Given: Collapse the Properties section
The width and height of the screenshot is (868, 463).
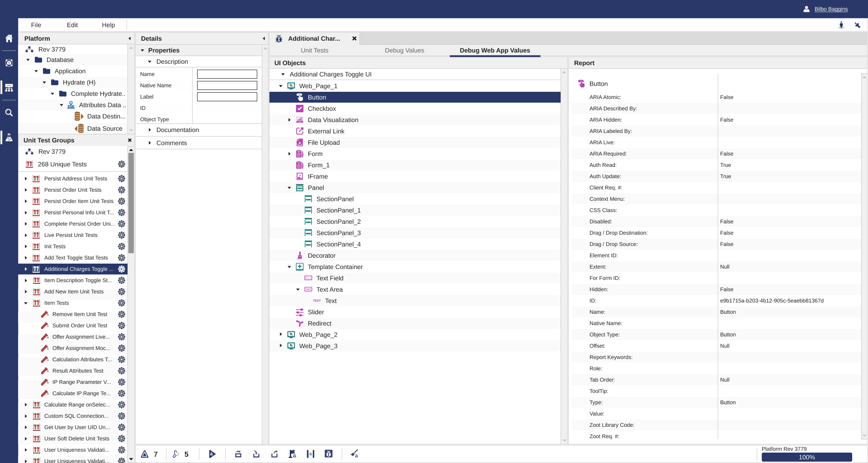Looking at the screenshot, I should click(x=142, y=50).
